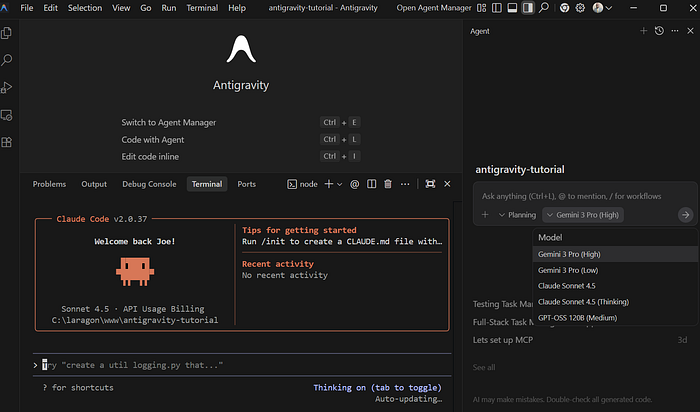Open the Extensions view
The image size is (700, 412).
7,142
